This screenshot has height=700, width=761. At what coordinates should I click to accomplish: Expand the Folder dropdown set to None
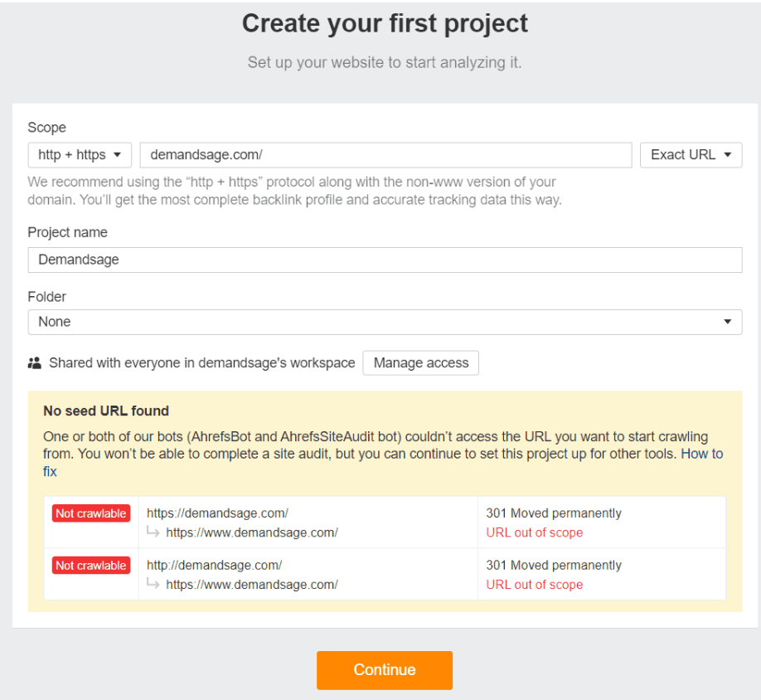pyautogui.click(x=385, y=322)
